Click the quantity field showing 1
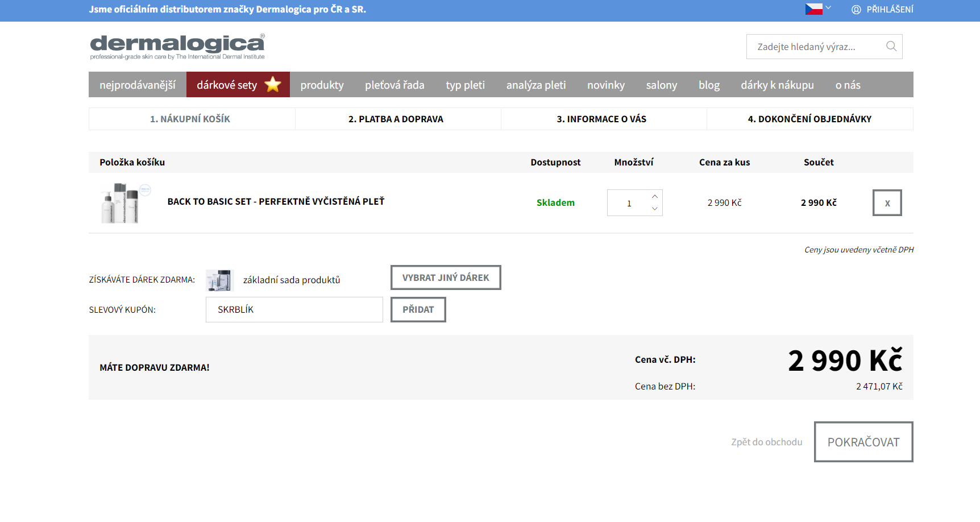980x522 pixels. click(x=629, y=203)
